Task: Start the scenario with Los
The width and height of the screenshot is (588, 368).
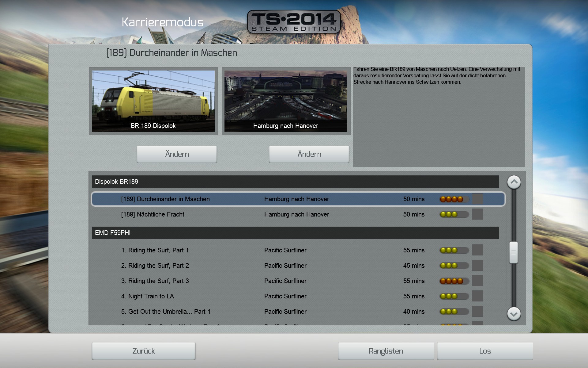Action: (x=485, y=351)
